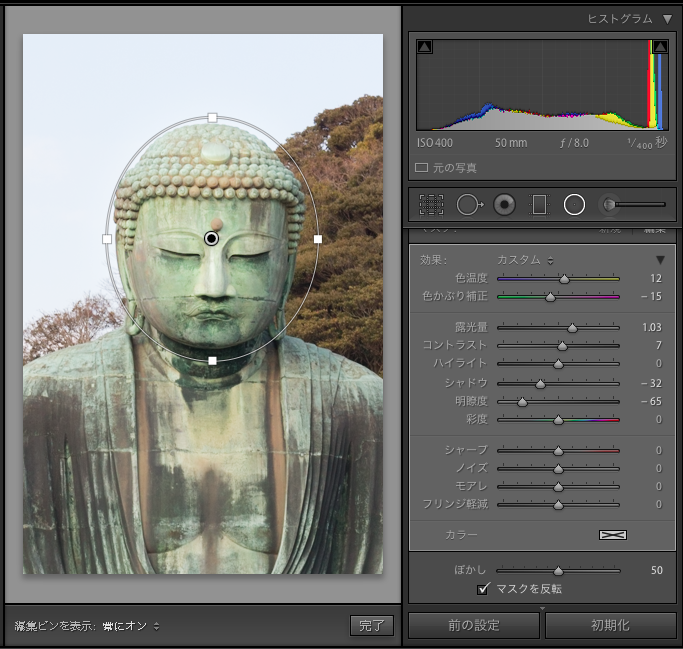Viewport: 683px width, 649px height.
Task: Click the ヒストグラム panel title
Action: [x=620, y=19]
